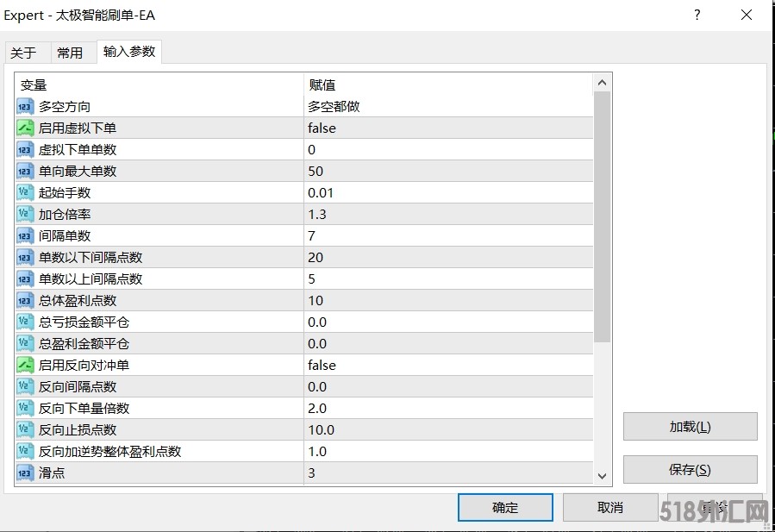
Task: Click the value 5 of 单数以上间隔点数
Action: pos(311,279)
